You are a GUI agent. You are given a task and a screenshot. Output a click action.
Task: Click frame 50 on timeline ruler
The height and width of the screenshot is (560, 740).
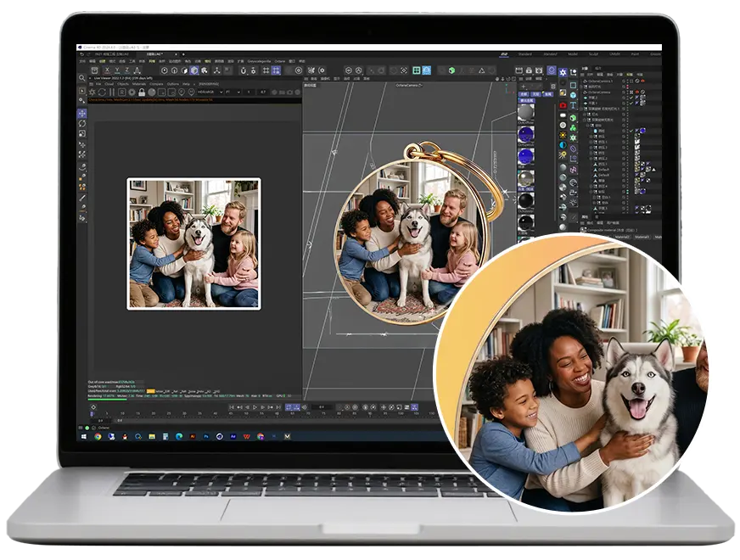pyautogui.click(x=246, y=413)
